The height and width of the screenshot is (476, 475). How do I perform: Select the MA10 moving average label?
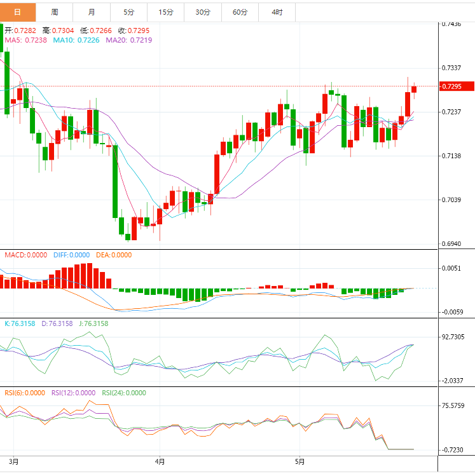(x=76, y=40)
